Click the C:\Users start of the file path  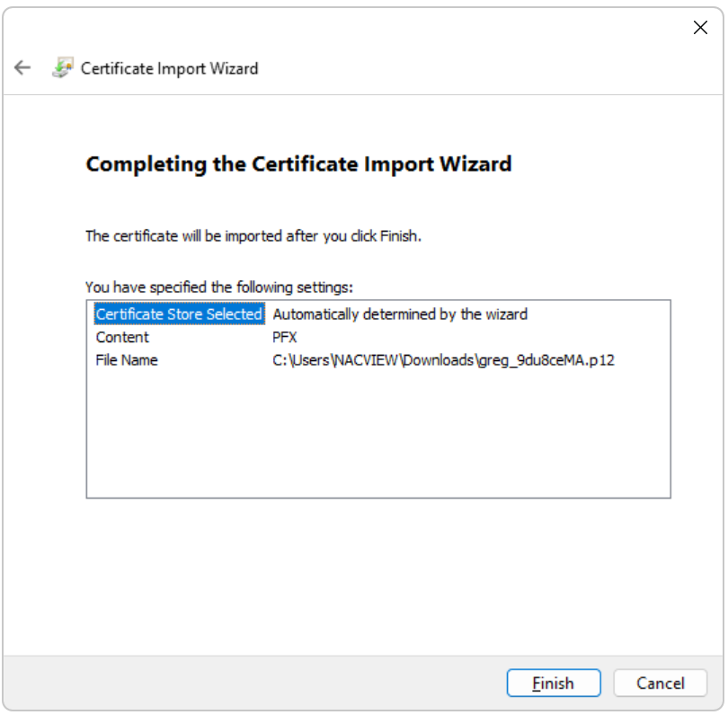(x=301, y=360)
